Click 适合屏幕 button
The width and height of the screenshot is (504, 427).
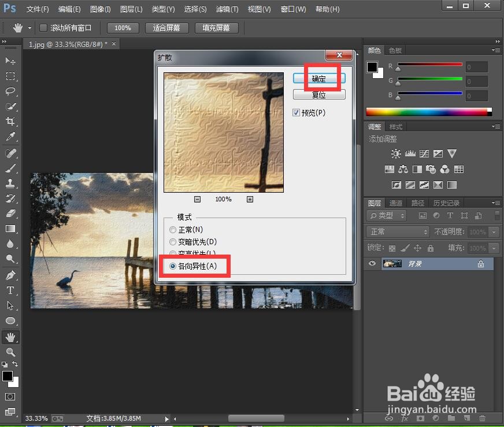166,28
